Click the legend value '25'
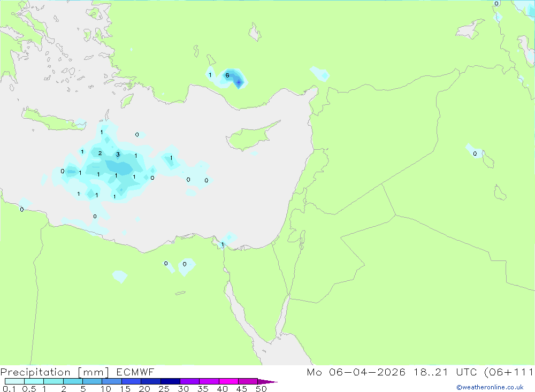 click(x=164, y=389)
